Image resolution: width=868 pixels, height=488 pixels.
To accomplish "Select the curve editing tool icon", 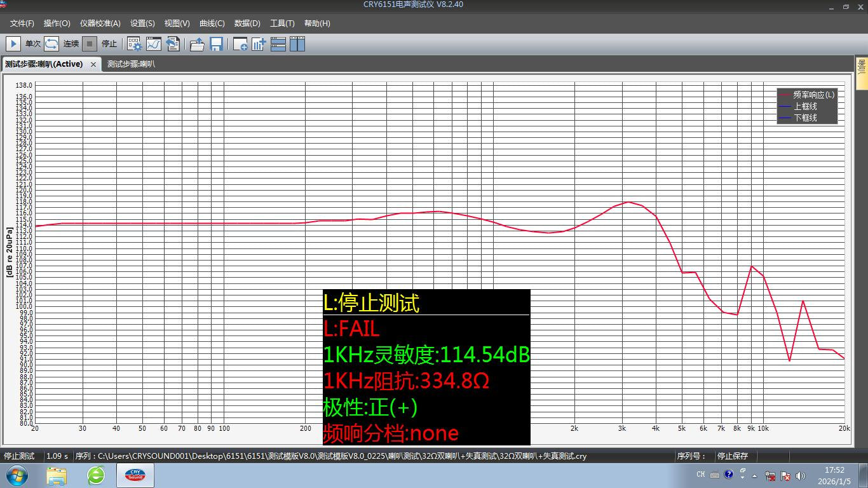I will [x=153, y=44].
